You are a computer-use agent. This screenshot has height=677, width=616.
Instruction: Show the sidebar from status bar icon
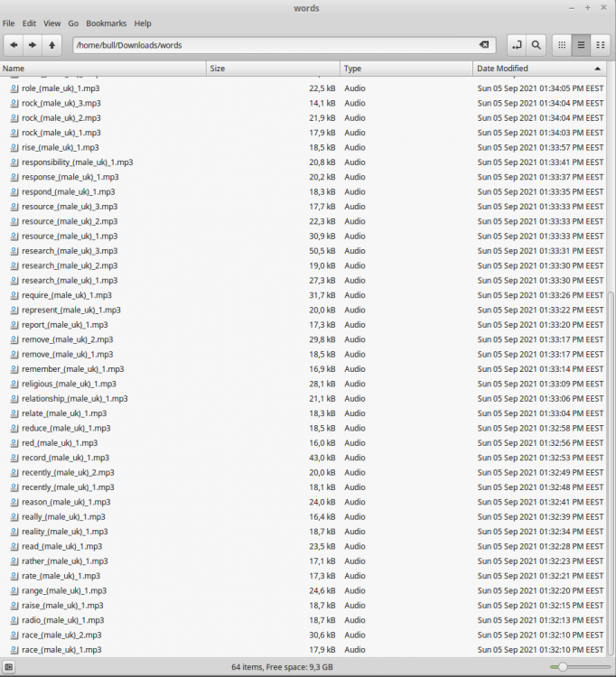pos(8,667)
